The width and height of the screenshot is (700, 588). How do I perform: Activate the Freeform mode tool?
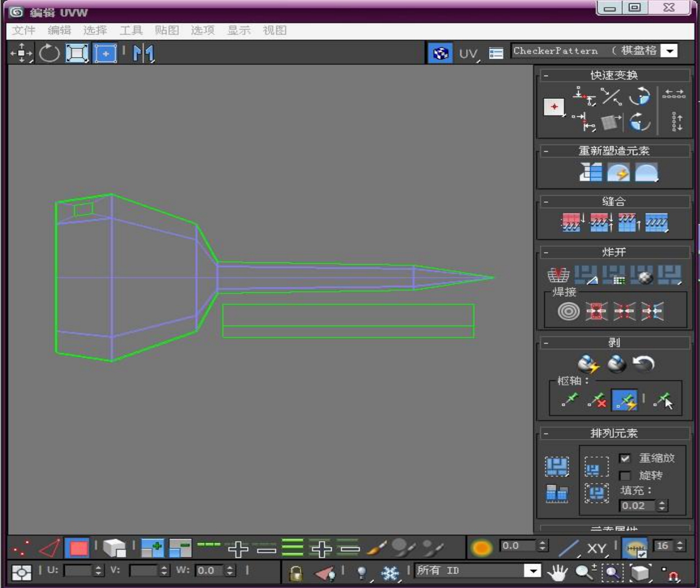pyautogui.click(x=105, y=53)
